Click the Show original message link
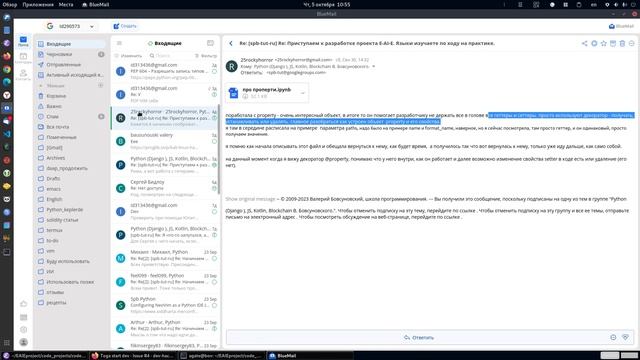The height and width of the screenshot is (360, 640). tap(251, 199)
